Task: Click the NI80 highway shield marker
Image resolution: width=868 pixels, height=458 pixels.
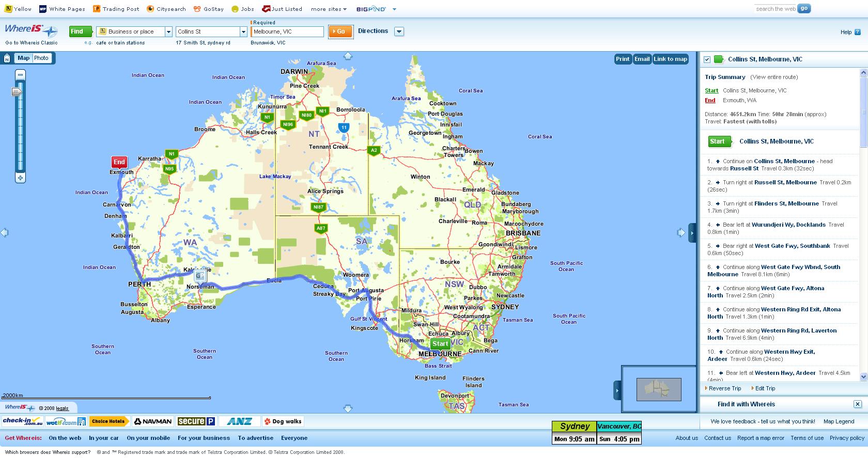Action: (x=307, y=116)
